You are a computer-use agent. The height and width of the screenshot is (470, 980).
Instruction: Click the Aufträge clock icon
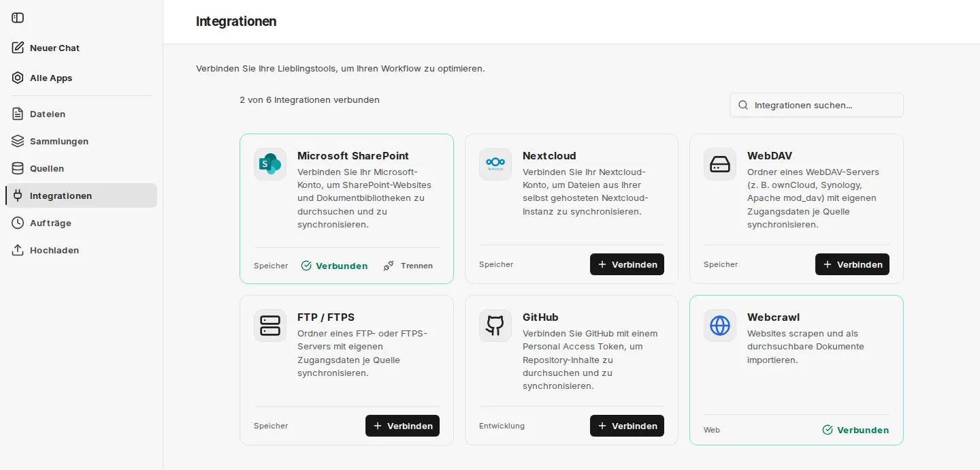point(18,223)
